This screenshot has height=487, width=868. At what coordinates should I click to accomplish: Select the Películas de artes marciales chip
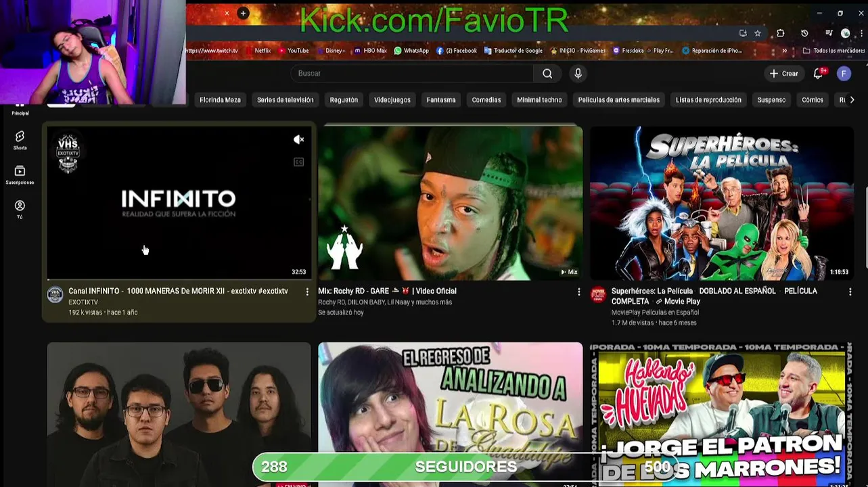pos(618,100)
